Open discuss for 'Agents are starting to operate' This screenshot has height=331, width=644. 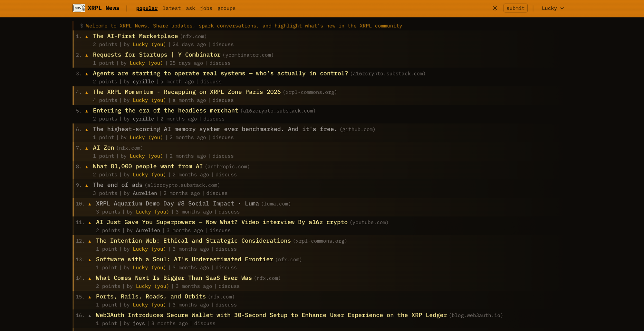coord(211,82)
